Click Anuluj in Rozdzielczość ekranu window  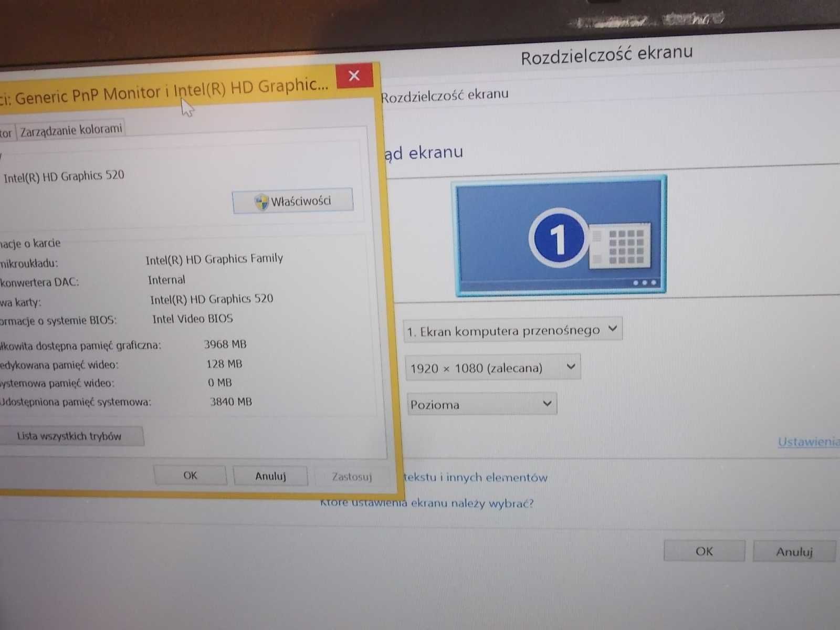click(794, 552)
